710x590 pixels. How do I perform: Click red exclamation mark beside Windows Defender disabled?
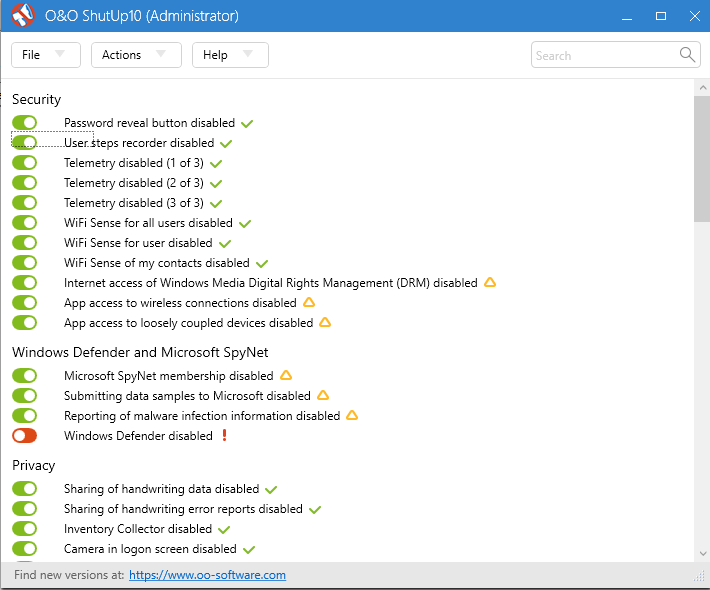[x=225, y=435]
